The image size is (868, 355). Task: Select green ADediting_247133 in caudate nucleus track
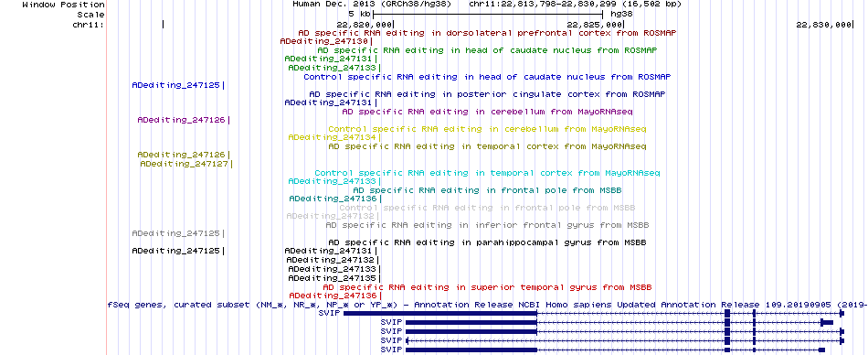click(x=334, y=68)
